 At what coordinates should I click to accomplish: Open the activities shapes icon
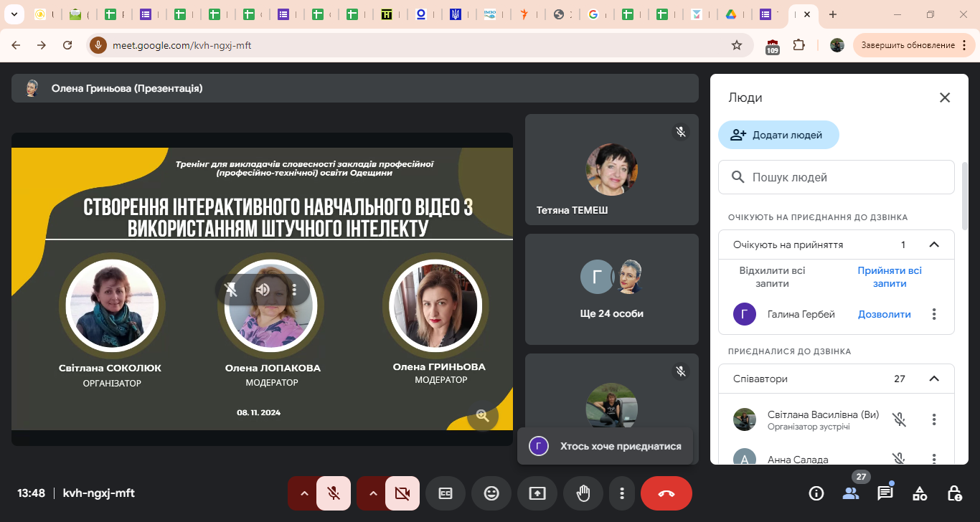pyautogui.click(x=920, y=493)
